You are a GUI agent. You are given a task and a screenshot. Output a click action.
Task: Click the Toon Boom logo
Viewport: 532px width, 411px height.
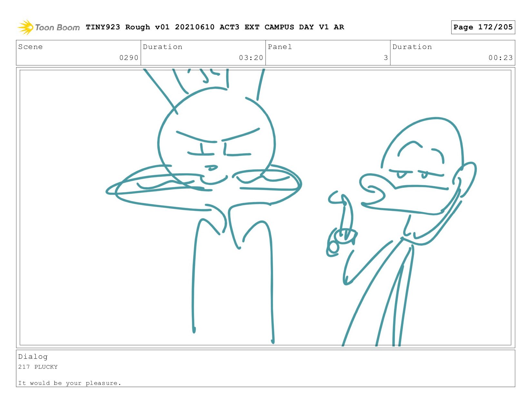click(48, 27)
